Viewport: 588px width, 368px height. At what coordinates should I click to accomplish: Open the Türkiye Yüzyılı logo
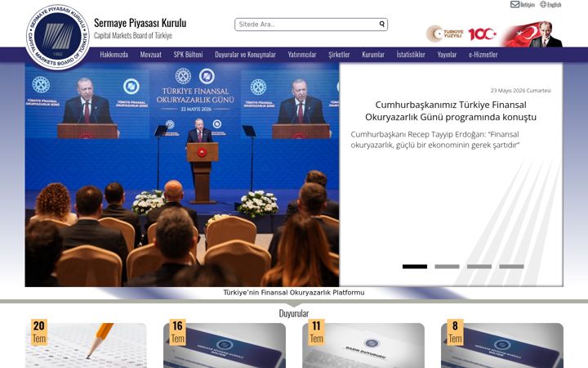point(445,34)
